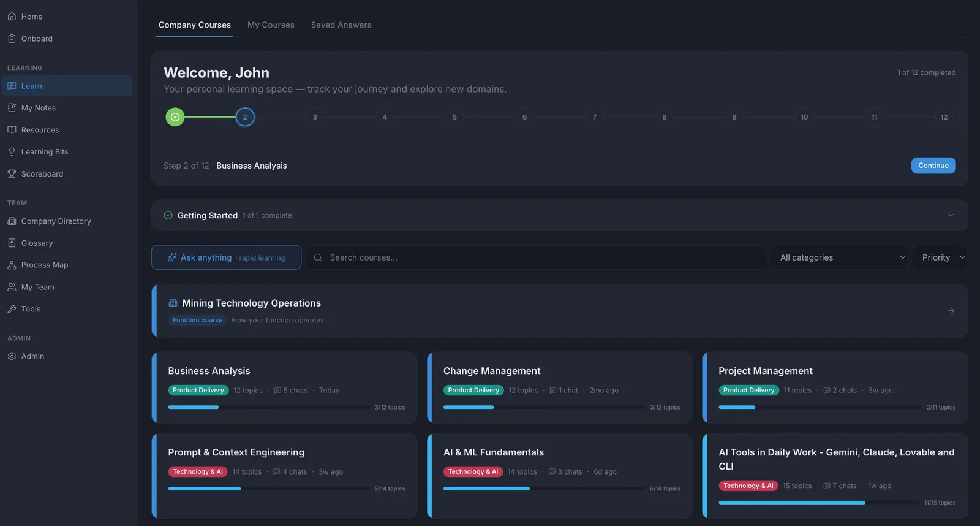Click the Learn sidebar icon
Screen dimensions: 980x526
(12, 86)
